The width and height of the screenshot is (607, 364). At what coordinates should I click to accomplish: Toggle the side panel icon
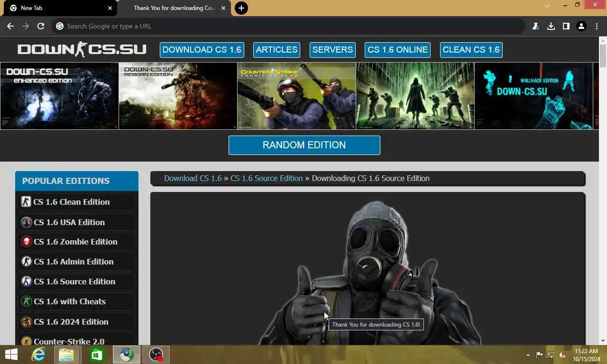coord(566,26)
